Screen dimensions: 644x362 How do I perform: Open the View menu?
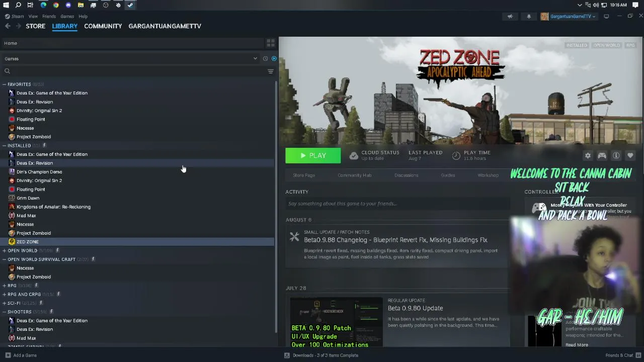pos(33,17)
